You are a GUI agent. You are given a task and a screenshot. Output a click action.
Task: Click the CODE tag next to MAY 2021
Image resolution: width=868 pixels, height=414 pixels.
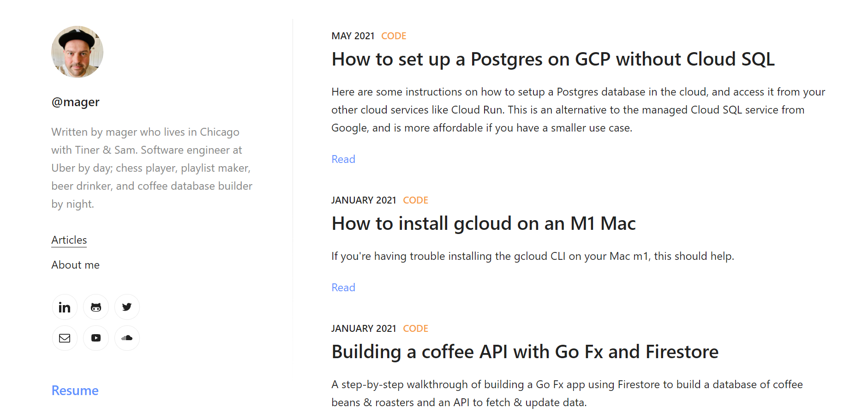(x=394, y=36)
